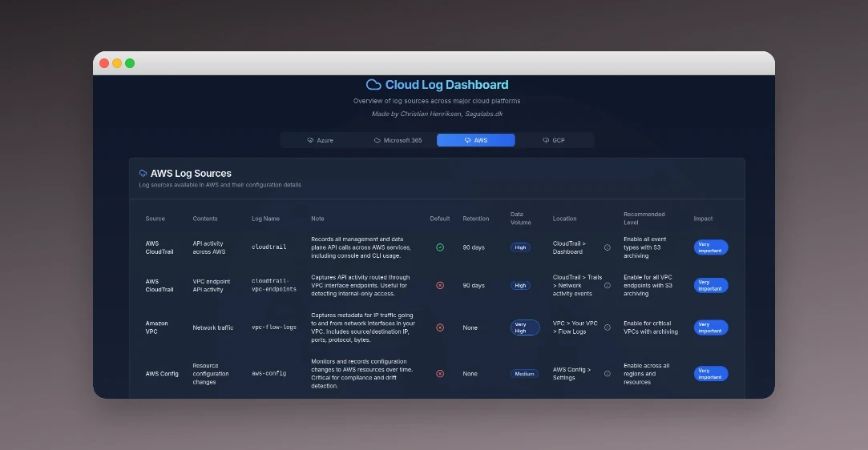868x450 pixels.
Task: Click the AWS Config source cell
Action: pyautogui.click(x=162, y=374)
